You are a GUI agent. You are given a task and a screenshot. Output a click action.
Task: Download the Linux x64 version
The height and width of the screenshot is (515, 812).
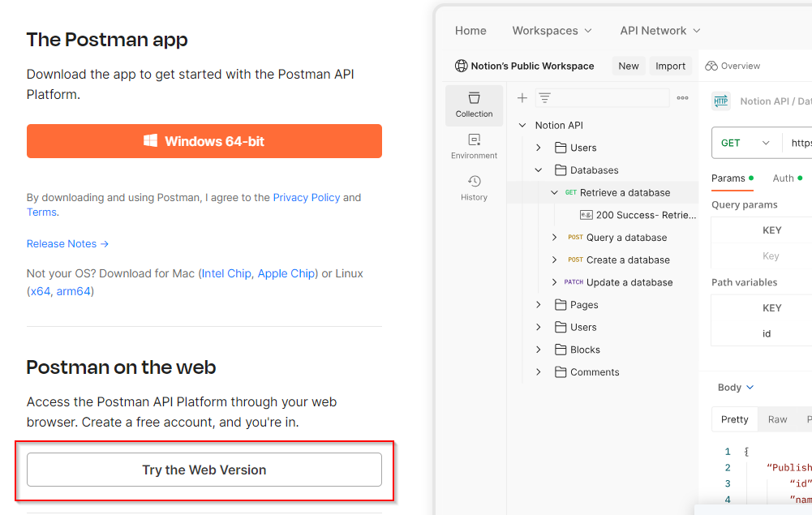tap(41, 291)
